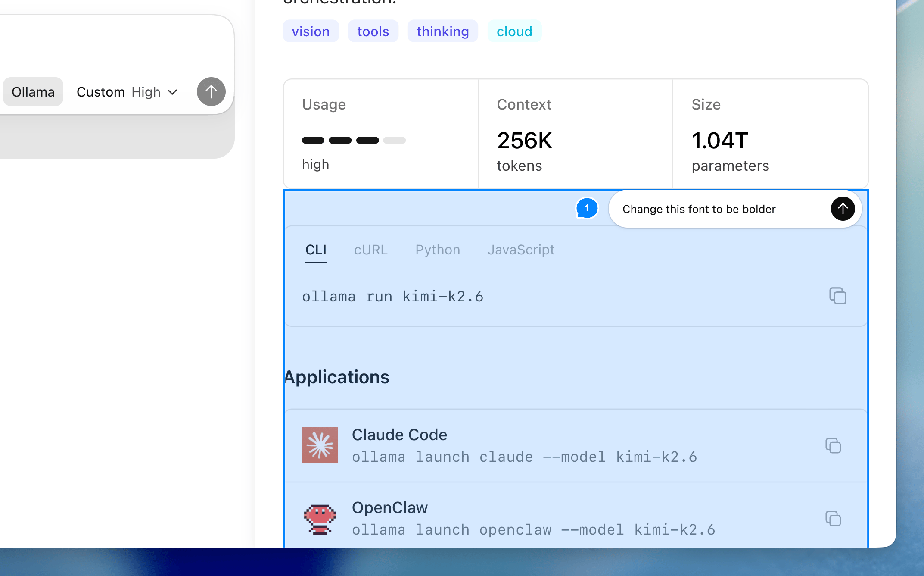Viewport: 924px width, 576px height.
Task: Switch to the JavaScript tab
Action: pyautogui.click(x=521, y=250)
